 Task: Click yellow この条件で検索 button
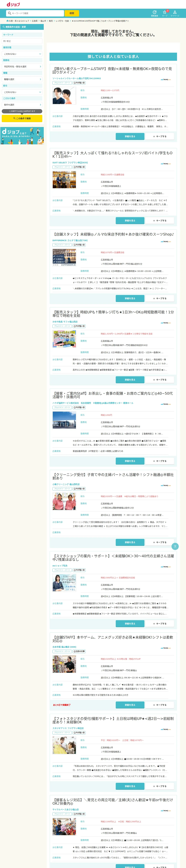[x=22, y=118]
